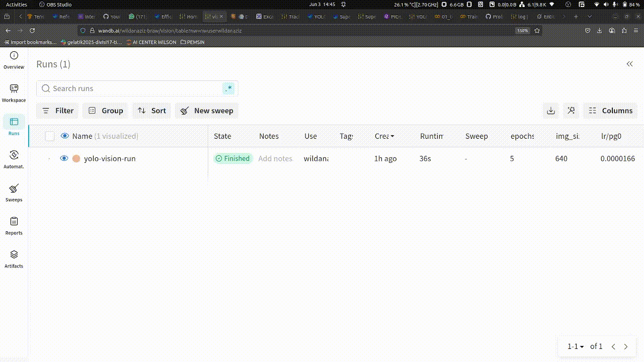This screenshot has width=644, height=362.
Task: Toggle visibility eye for yolo-vision-run
Action: (x=64, y=158)
